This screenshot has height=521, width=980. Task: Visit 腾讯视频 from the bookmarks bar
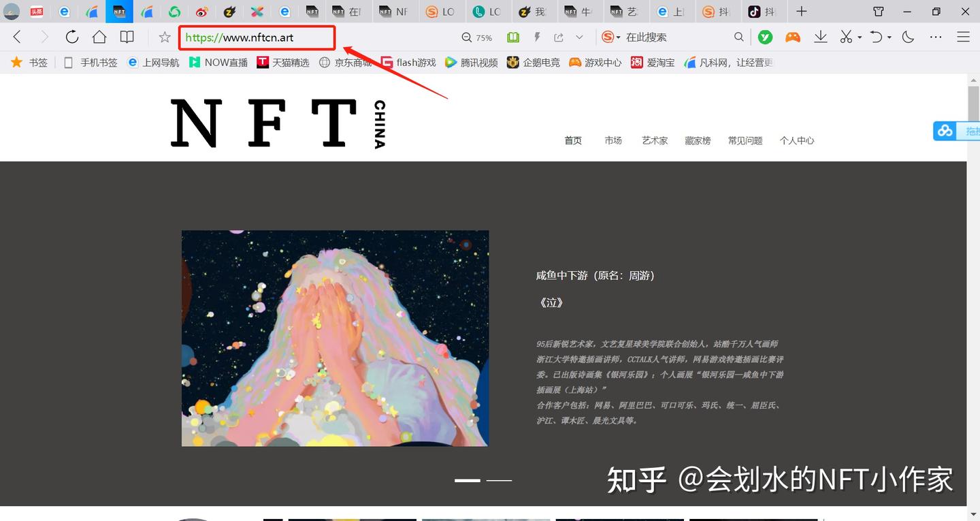point(478,62)
